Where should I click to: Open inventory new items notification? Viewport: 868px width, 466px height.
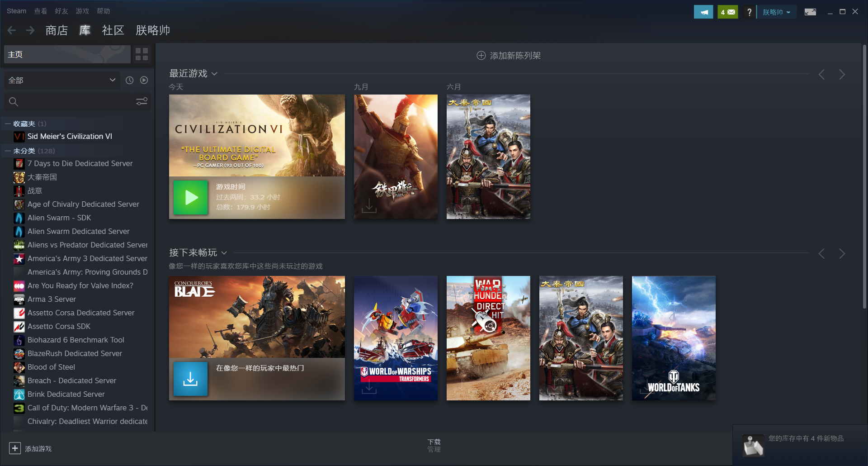coord(800,445)
